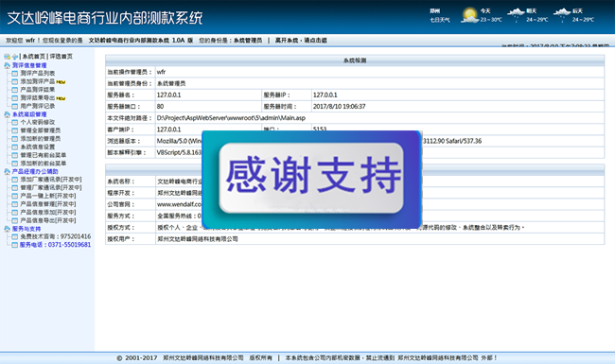Click the page icon for 添加测评产品
The image size is (615, 364).
point(14,81)
